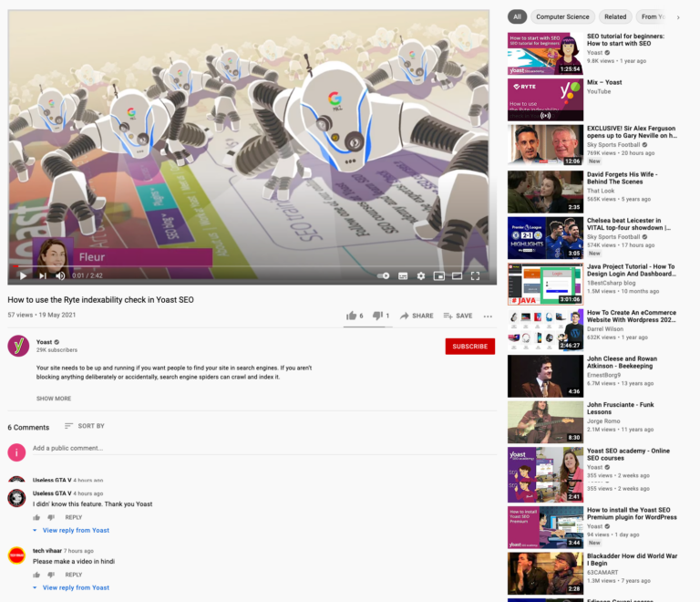Save video to a playlist
Image resolution: width=700 pixels, height=602 pixels.
coord(458,316)
